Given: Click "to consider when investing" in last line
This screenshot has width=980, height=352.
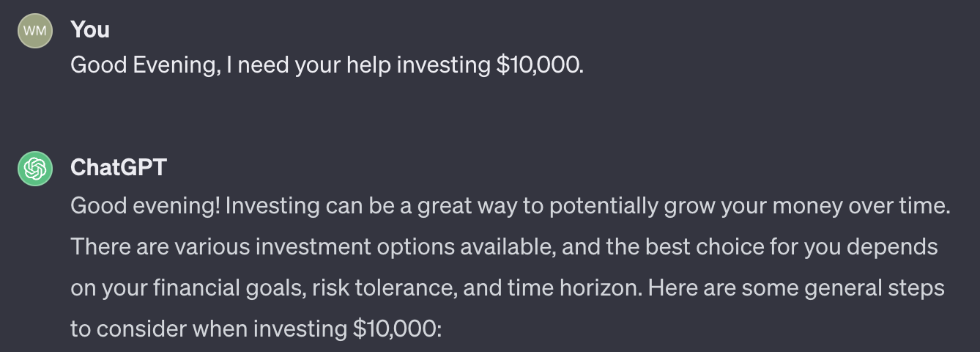Looking at the screenshot, I should [x=208, y=329].
